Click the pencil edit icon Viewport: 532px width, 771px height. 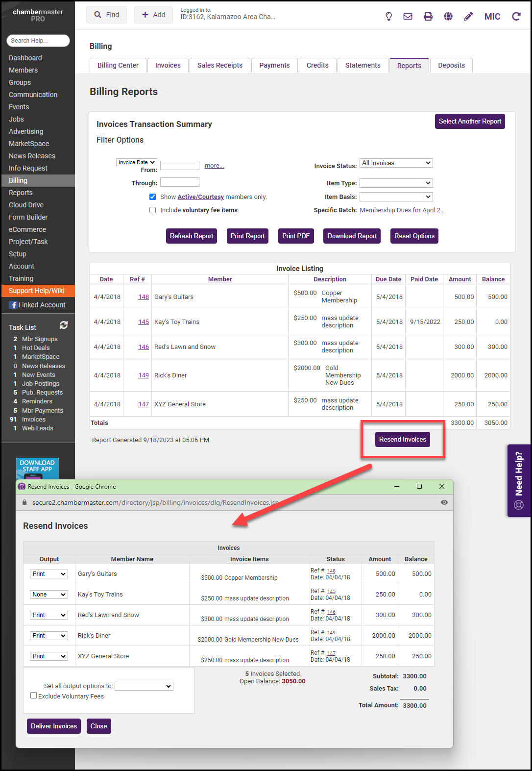[x=468, y=16]
